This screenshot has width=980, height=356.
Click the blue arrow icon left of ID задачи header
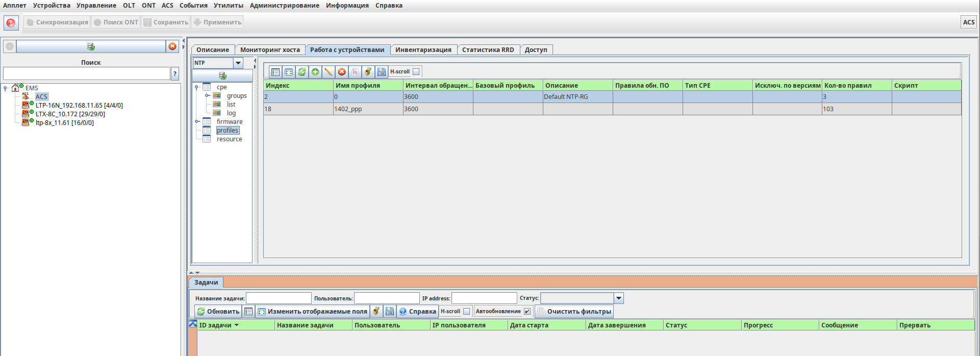tap(193, 324)
